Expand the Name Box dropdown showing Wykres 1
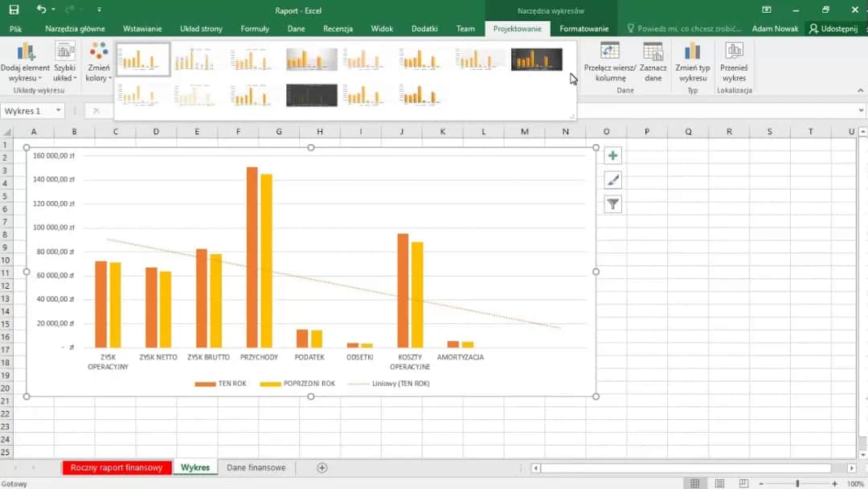 pyautogui.click(x=59, y=111)
